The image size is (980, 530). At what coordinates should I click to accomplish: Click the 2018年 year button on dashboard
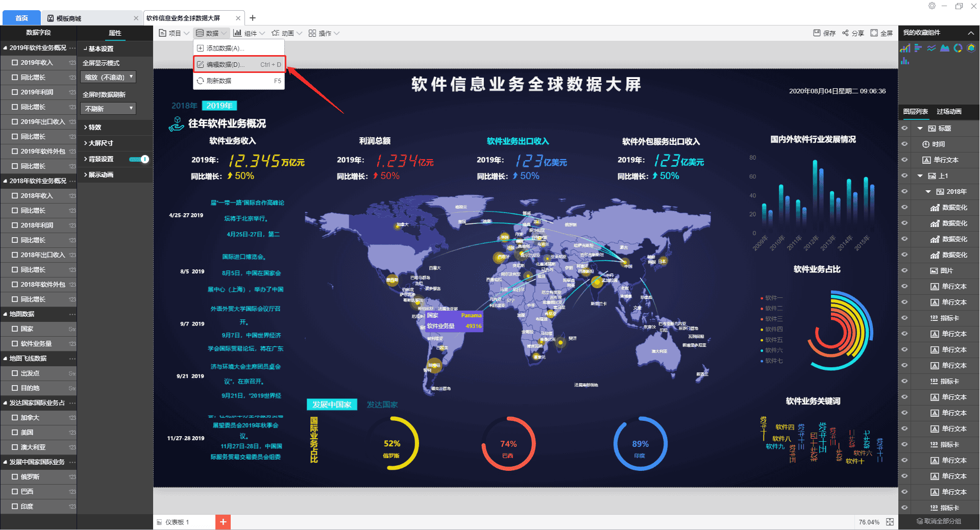(x=184, y=106)
